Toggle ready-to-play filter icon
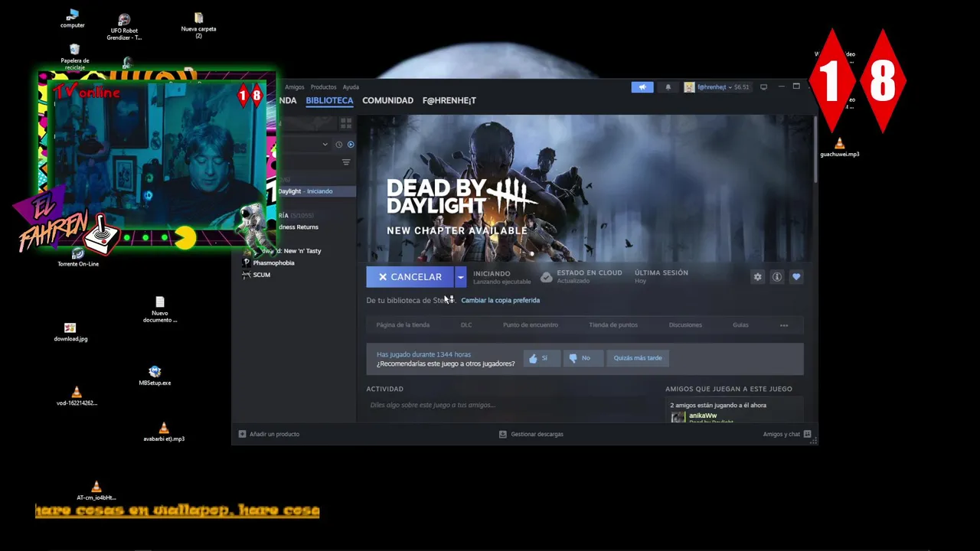 [x=351, y=144]
